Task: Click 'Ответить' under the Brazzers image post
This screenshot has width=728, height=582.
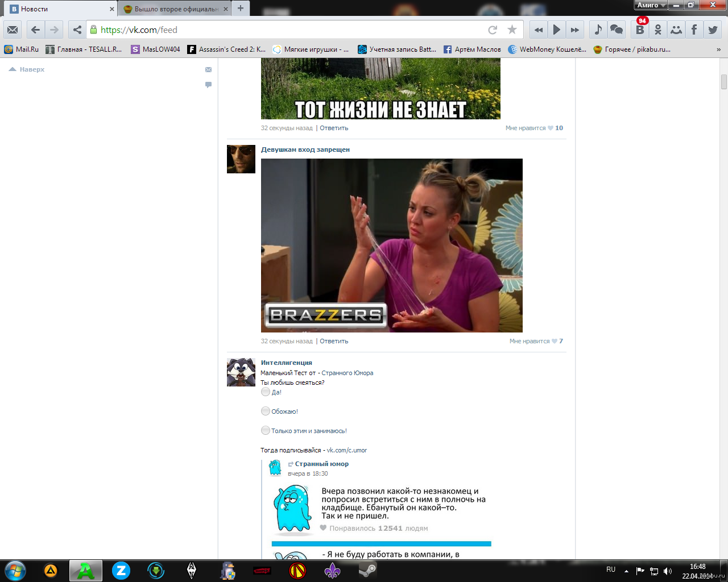Action: pos(334,341)
